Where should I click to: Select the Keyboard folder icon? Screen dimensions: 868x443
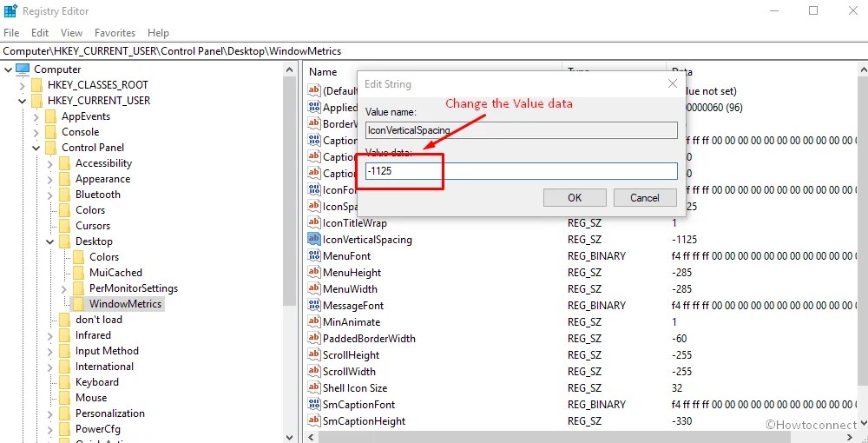(x=65, y=382)
